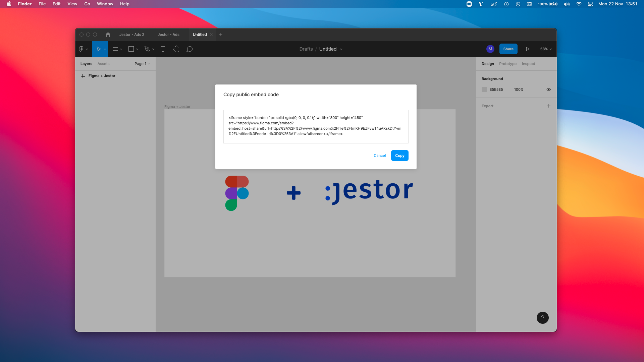Expand the Frame tools dropdown arrow

tap(121, 49)
